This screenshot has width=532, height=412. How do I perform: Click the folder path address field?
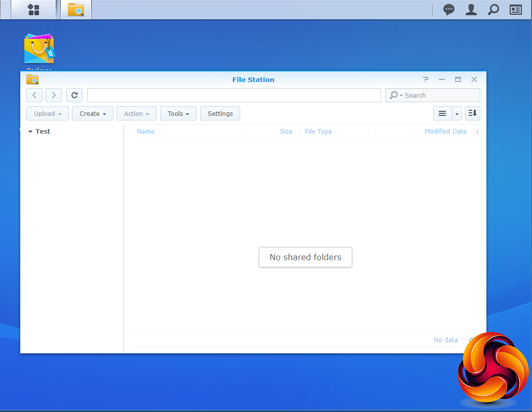tap(234, 95)
